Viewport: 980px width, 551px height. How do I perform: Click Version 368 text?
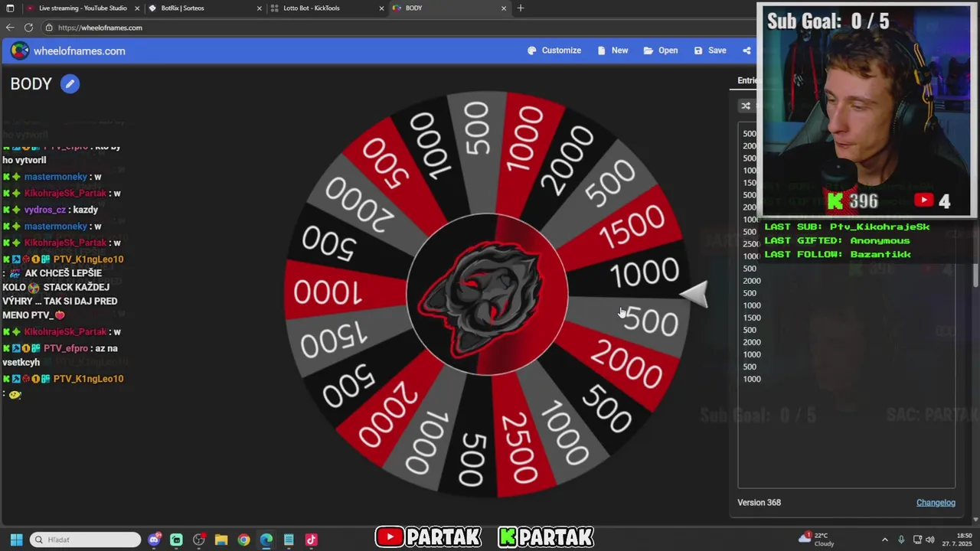pos(759,503)
